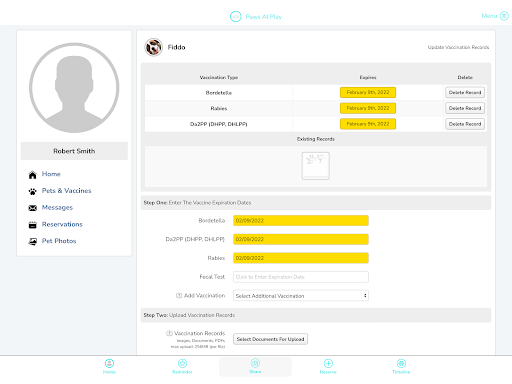This screenshot has width=512, height=384.
Task: Open Pets & Vaccines in the sidebar
Action: (66, 191)
